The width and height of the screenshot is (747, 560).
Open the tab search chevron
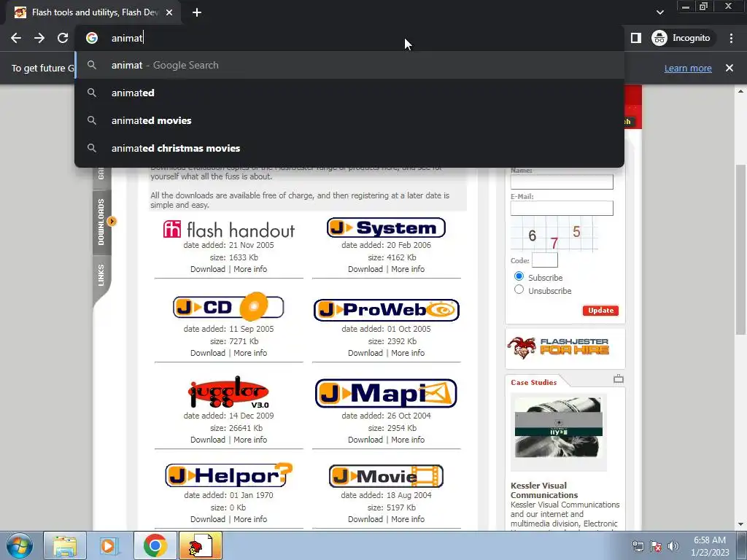point(659,12)
